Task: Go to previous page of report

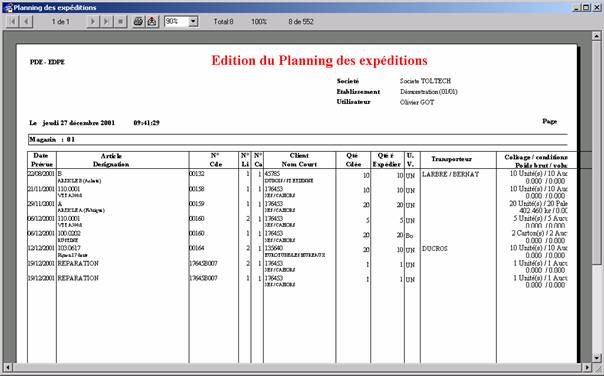Action: 26,22
